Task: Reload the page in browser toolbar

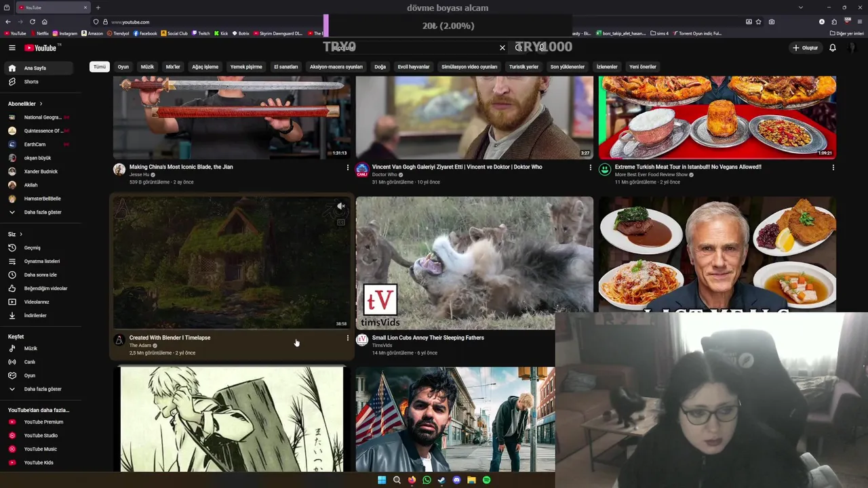Action: point(32,22)
